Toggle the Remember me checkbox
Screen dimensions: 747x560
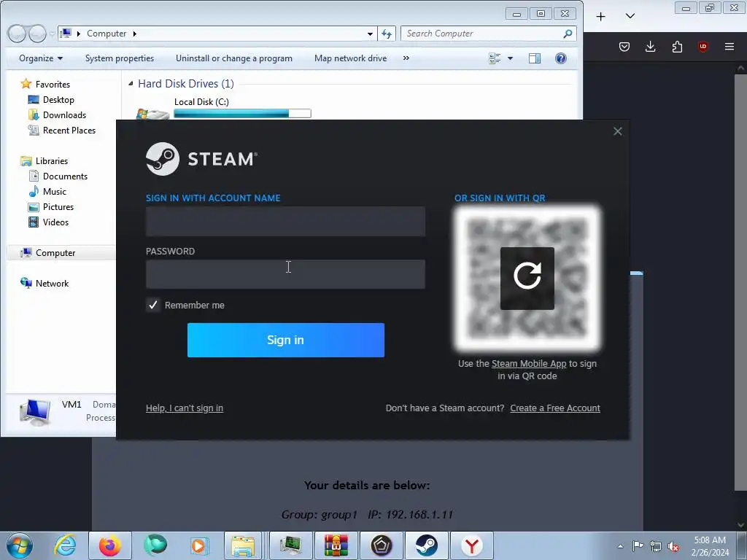(153, 305)
